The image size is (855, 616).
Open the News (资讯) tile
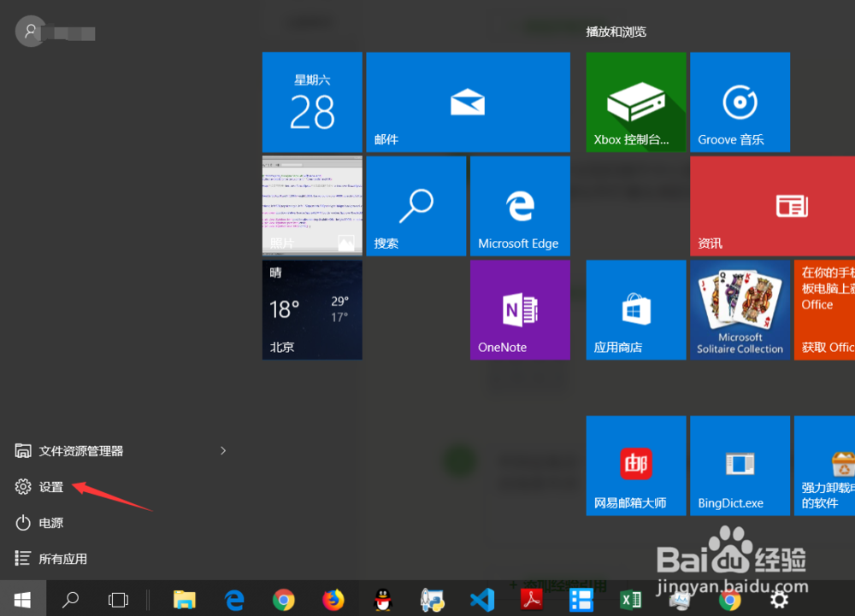[773, 206]
